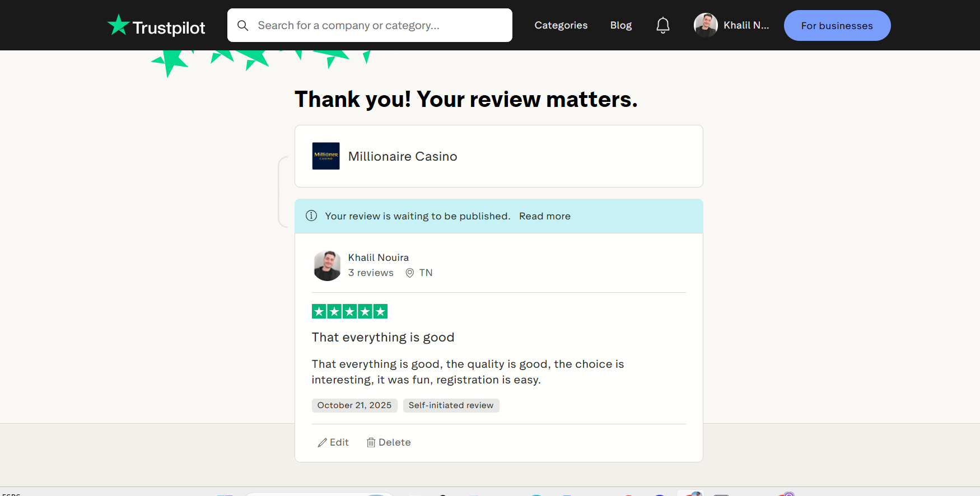Open the Categories menu
Image resolution: width=980 pixels, height=496 pixels.
point(561,25)
